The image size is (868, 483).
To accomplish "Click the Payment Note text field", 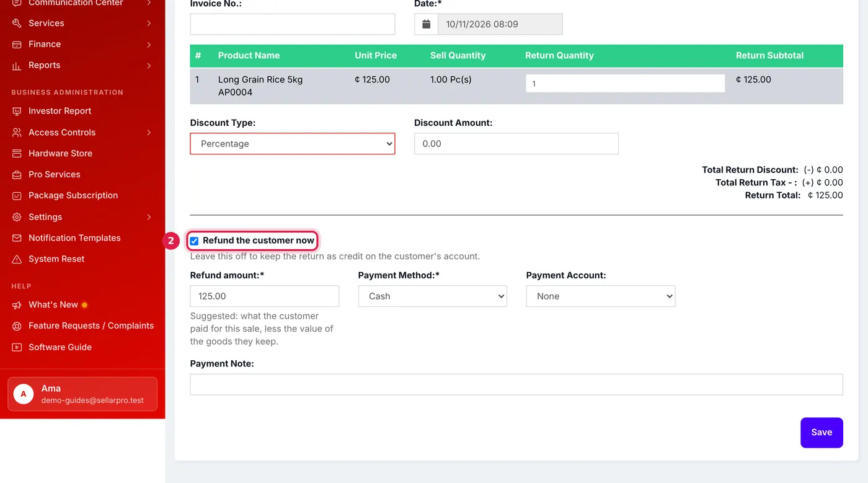I will [516, 384].
